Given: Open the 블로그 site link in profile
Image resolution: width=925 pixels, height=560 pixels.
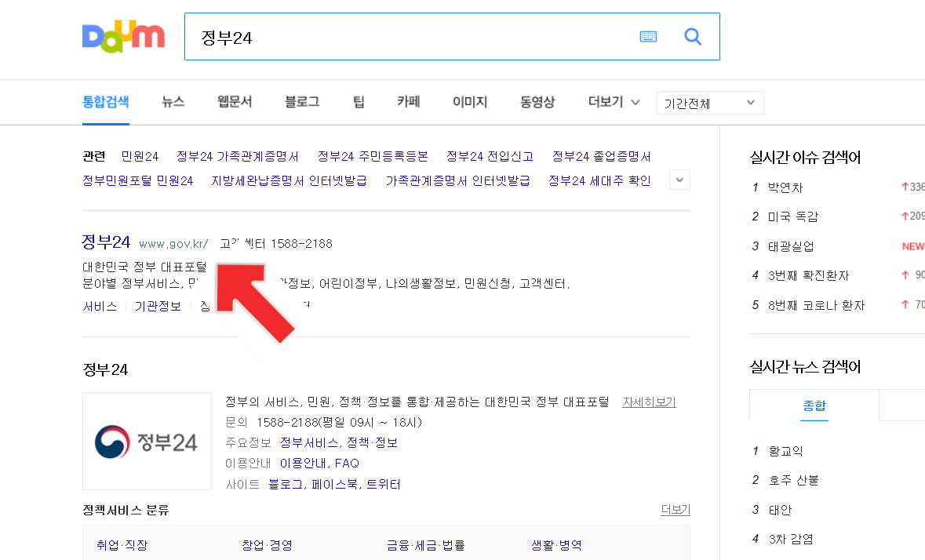Looking at the screenshot, I should (x=286, y=484).
